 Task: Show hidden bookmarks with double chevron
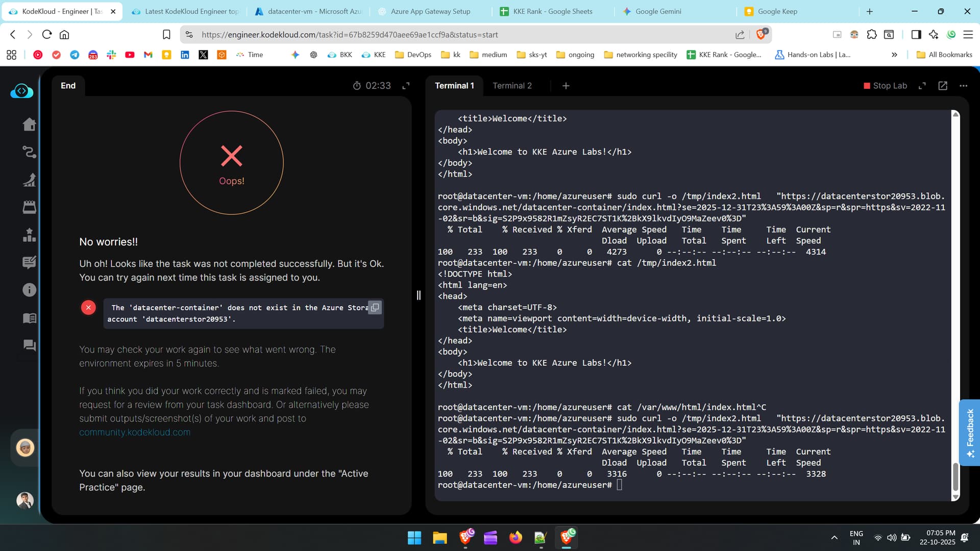894,55
